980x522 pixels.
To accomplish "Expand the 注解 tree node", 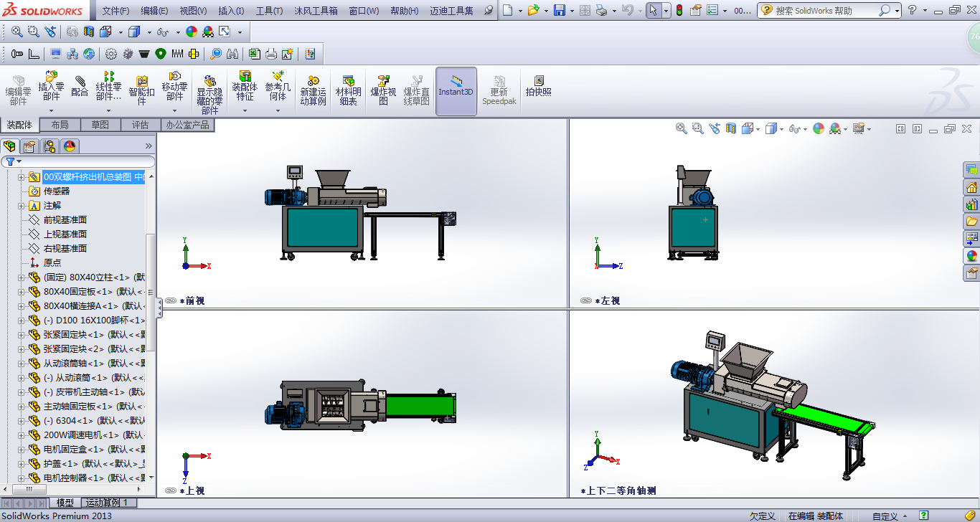I will (x=21, y=206).
